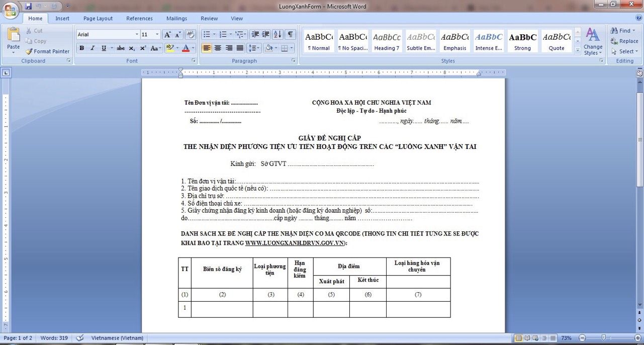Open the Paragraph dialog launcher

pyautogui.click(x=293, y=61)
